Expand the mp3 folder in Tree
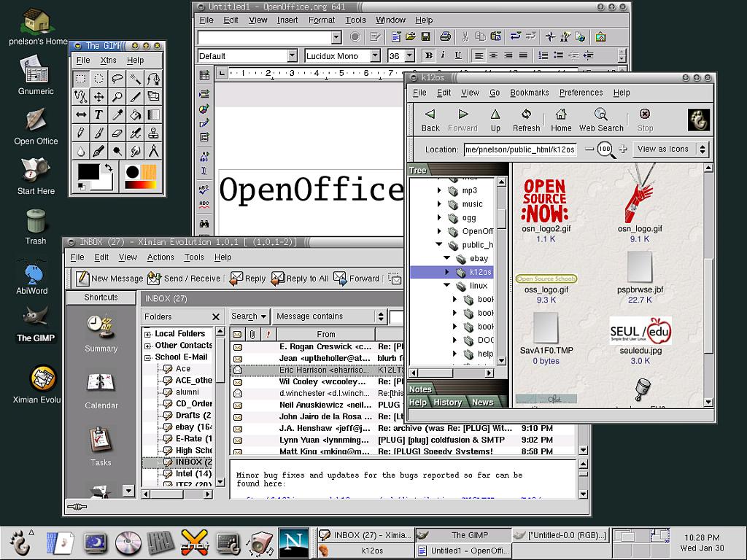The image size is (747, 560). point(439,190)
